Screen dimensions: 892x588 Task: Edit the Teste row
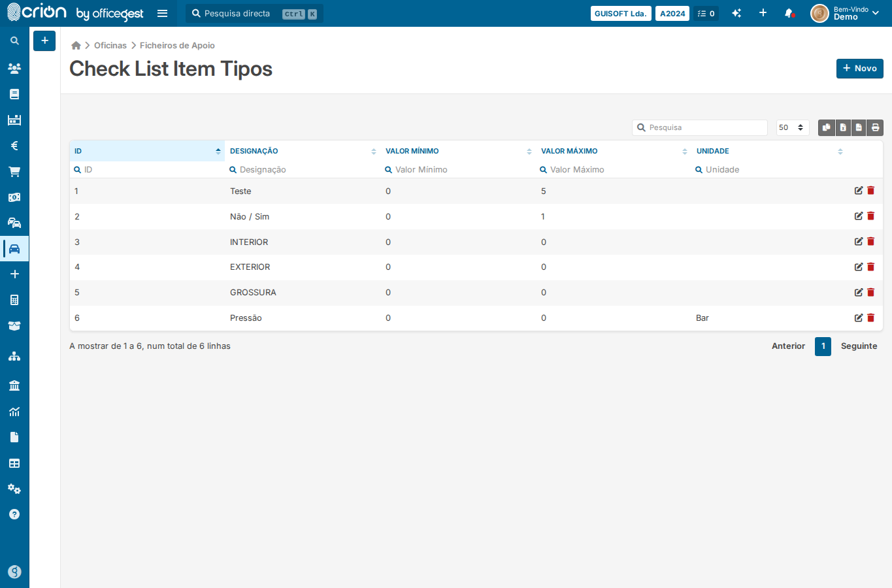point(859,191)
